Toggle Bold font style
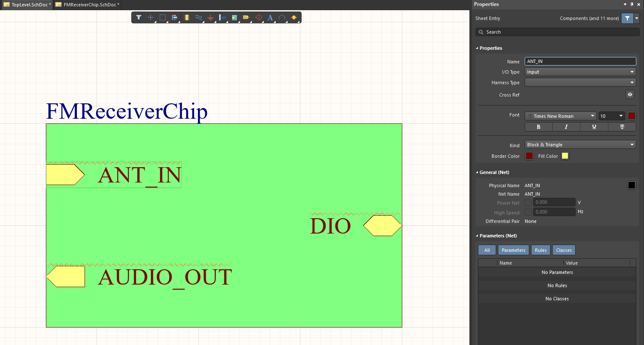Image resolution: width=644 pixels, height=345 pixels. click(539, 127)
